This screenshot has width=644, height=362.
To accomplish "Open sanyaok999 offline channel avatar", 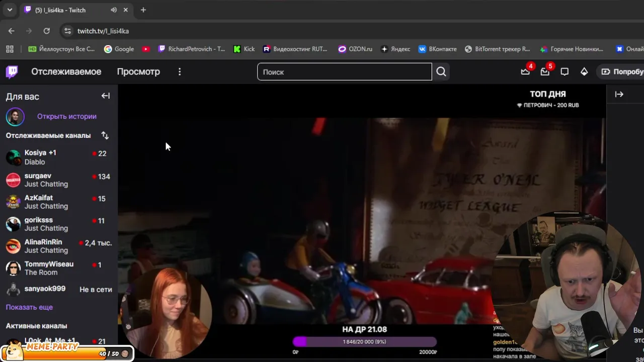I will (x=13, y=290).
